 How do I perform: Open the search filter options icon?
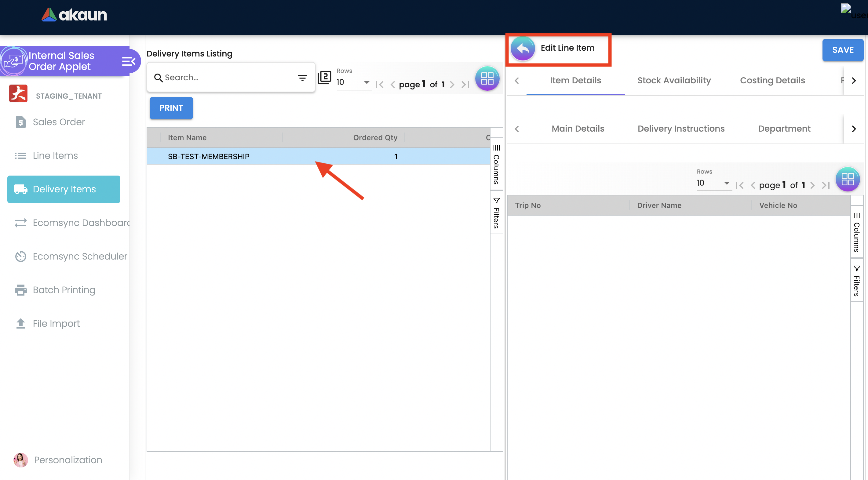coord(302,78)
